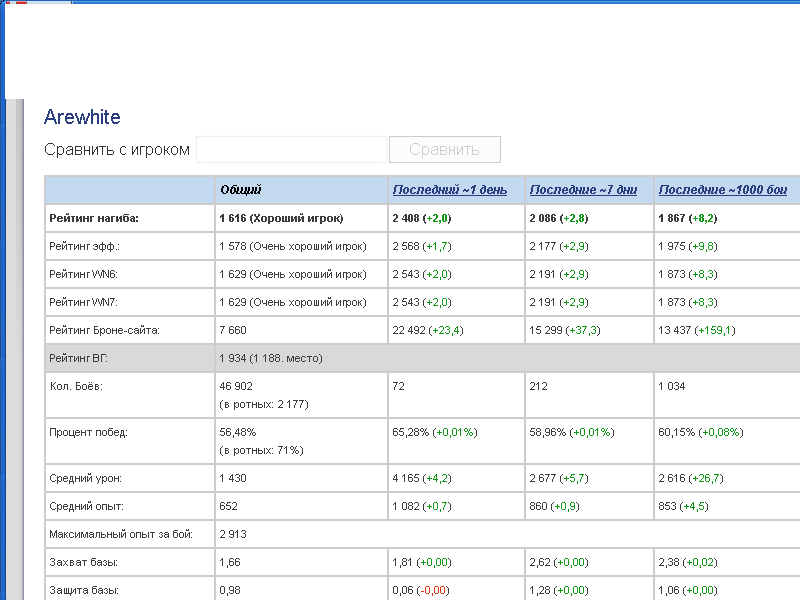Click 'Максимальный опыт за бой:' row label
The image size is (800, 600).
coord(120,535)
